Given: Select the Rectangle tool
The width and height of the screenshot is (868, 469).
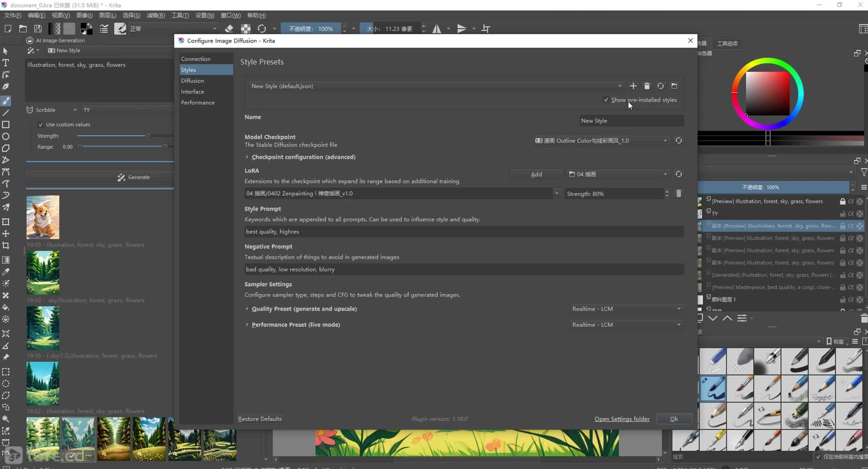Looking at the screenshot, I should (6, 125).
